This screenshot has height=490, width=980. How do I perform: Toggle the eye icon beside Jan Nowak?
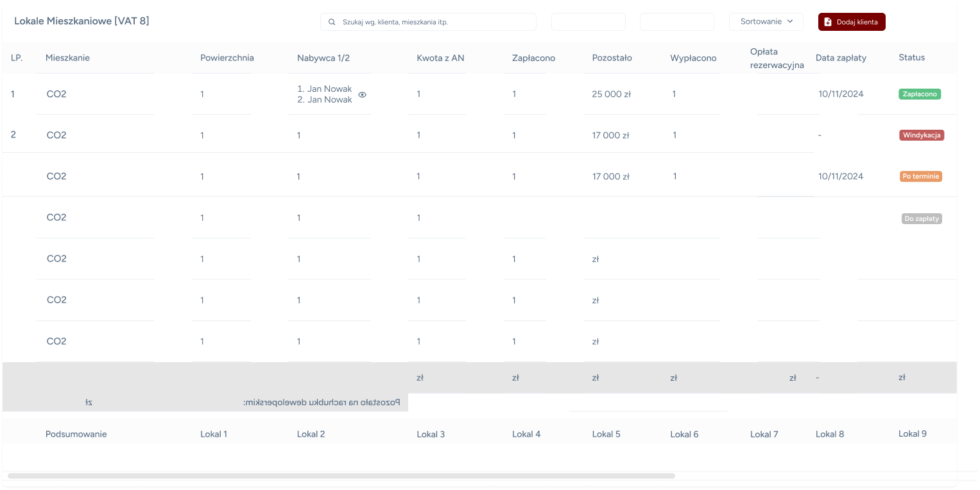point(362,94)
